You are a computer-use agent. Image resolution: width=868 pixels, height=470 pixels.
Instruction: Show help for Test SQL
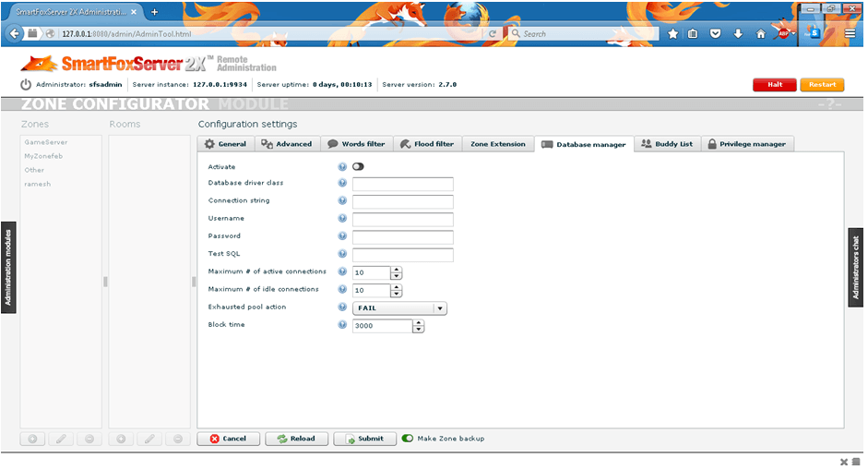[342, 254]
